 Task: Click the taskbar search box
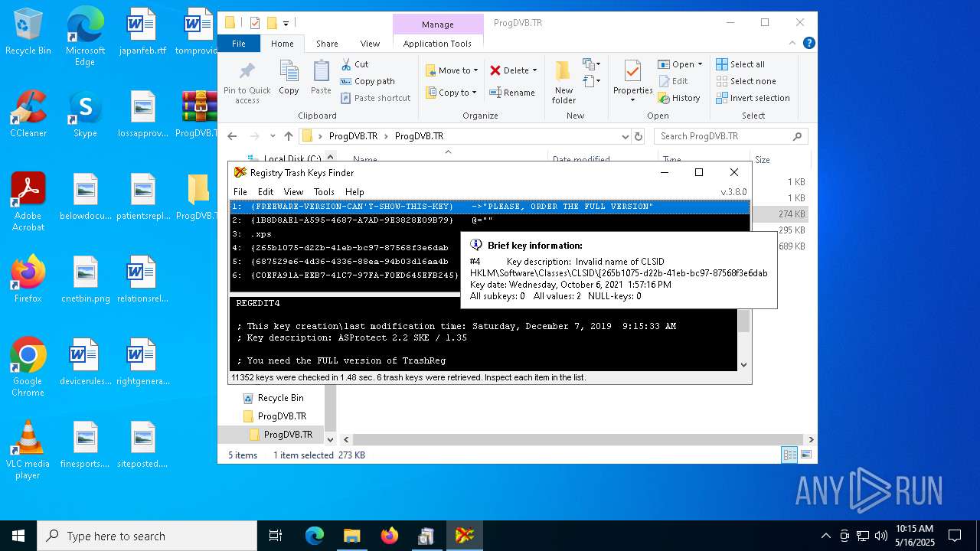point(147,536)
